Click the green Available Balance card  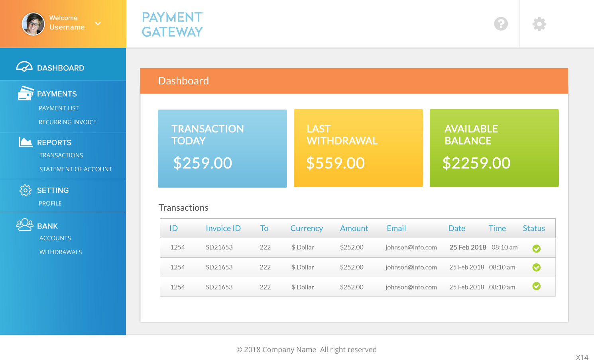click(494, 148)
